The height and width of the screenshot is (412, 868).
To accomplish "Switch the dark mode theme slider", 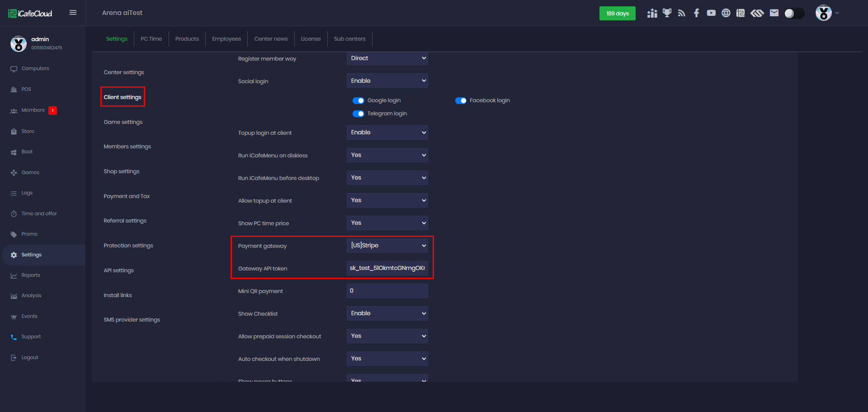I will click(794, 14).
